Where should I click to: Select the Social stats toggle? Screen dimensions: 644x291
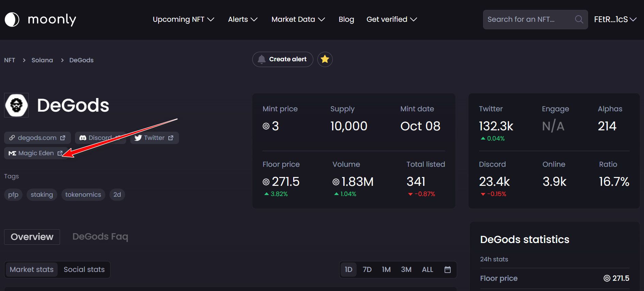point(84,270)
